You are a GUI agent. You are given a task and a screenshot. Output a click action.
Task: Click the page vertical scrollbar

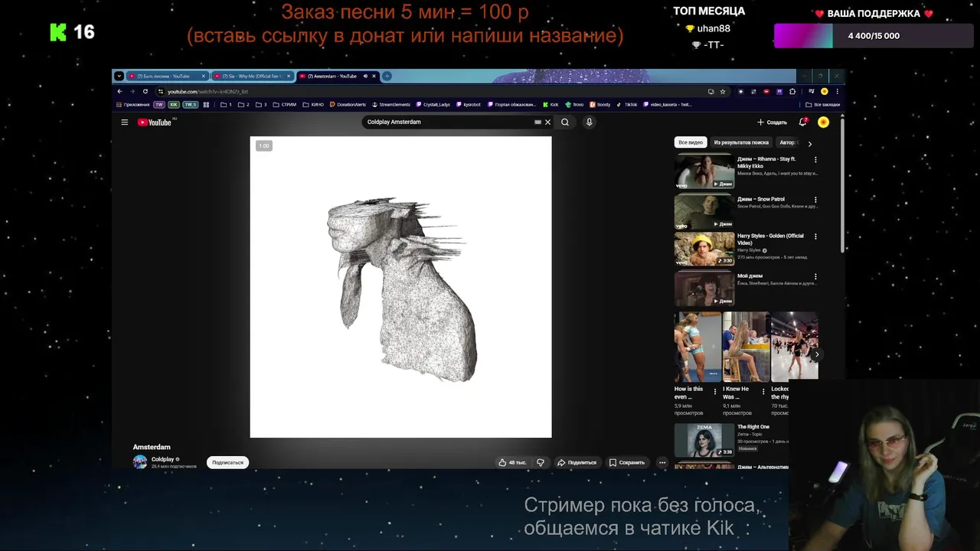(842, 184)
